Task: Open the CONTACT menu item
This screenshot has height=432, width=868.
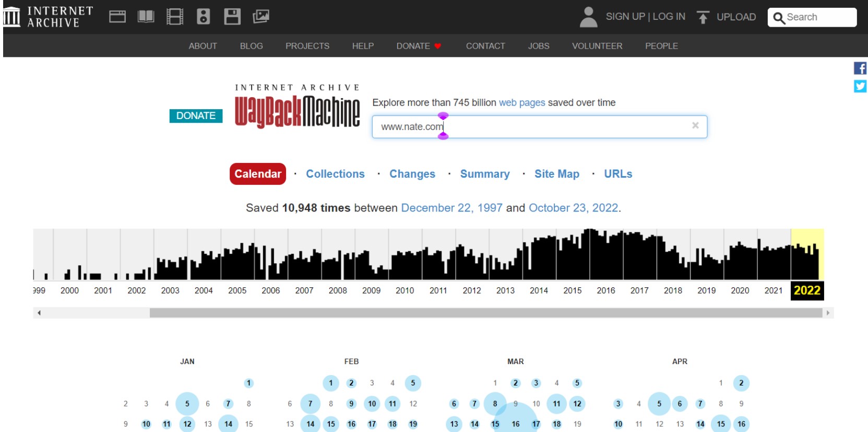Action: 485,46
